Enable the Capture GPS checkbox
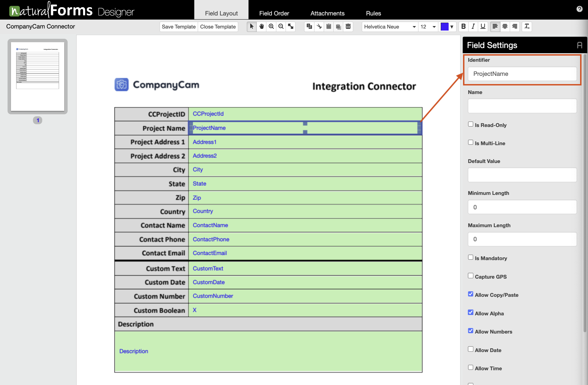Image resolution: width=588 pixels, height=385 pixels. click(x=471, y=276)
